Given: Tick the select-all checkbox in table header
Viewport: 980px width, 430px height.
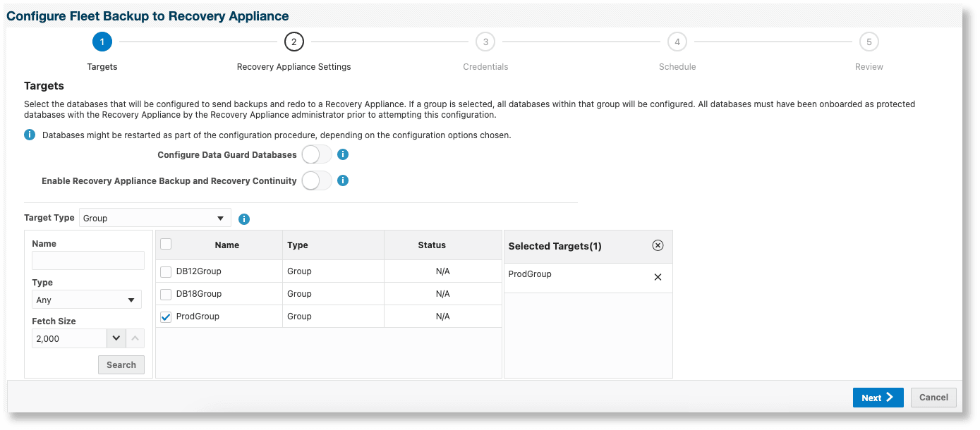Looking at the screenshot, I should 166,244.
